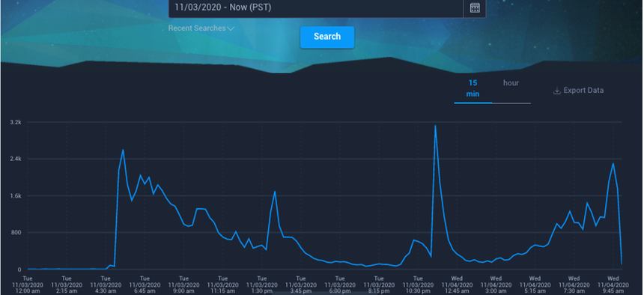
Task: Click the Tue 2:15 am axis label
Action: coord(66,285)
